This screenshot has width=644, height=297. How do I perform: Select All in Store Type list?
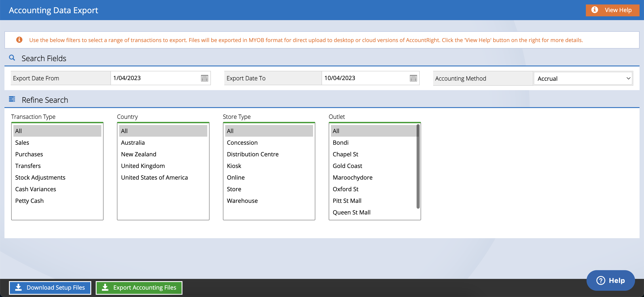tap(269, 131)
